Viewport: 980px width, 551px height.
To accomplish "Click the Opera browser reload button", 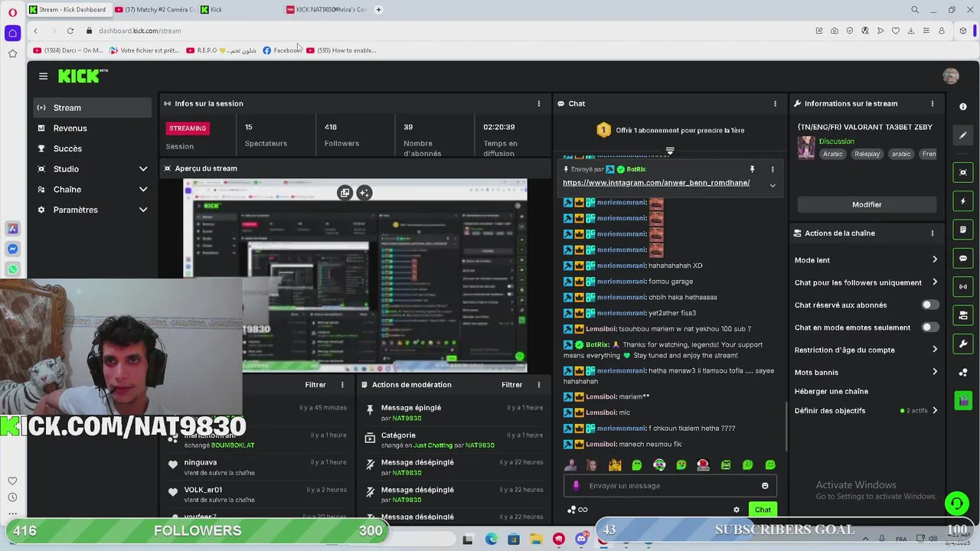I will tap(70, 31).
